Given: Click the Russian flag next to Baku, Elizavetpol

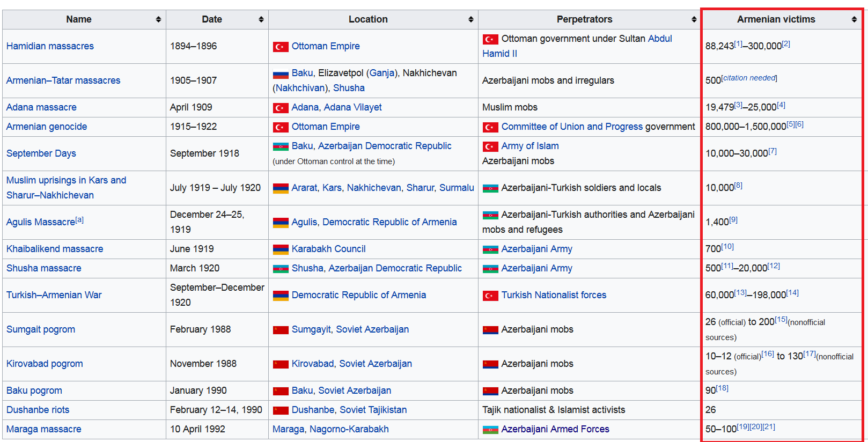Looking at the screenshot, I should pos(281,73).
